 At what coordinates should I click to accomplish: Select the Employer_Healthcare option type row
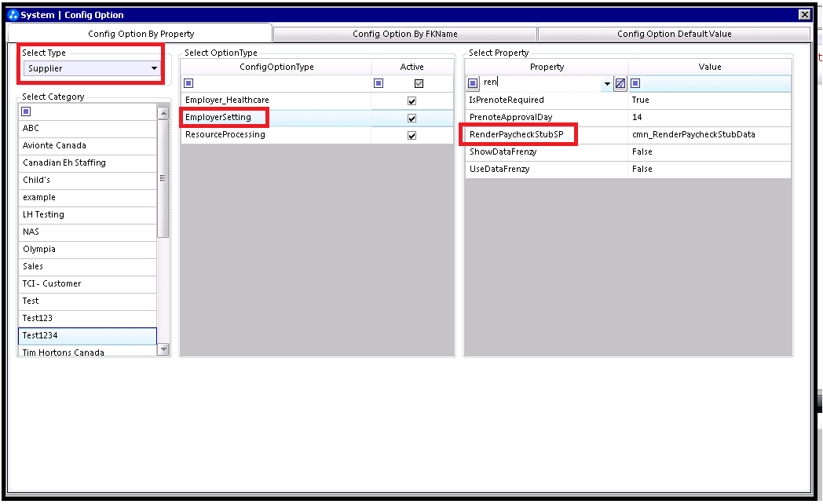(317, 100)
